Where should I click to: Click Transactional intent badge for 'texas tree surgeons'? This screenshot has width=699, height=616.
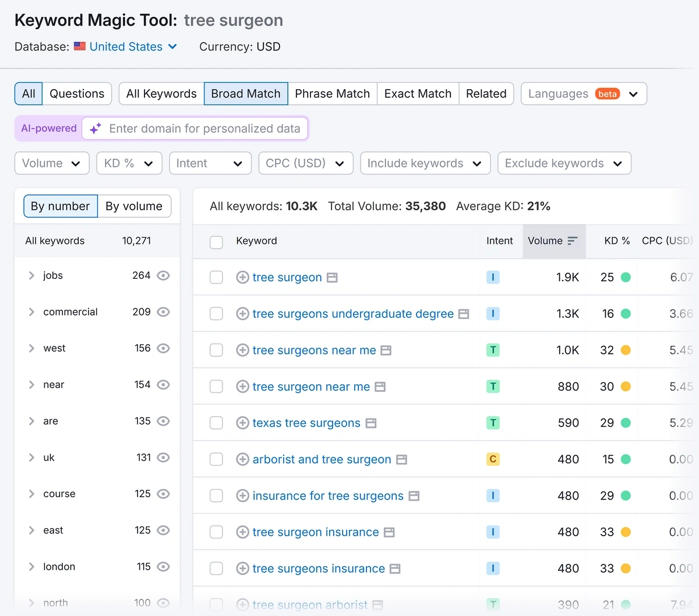tap(493, 423)
